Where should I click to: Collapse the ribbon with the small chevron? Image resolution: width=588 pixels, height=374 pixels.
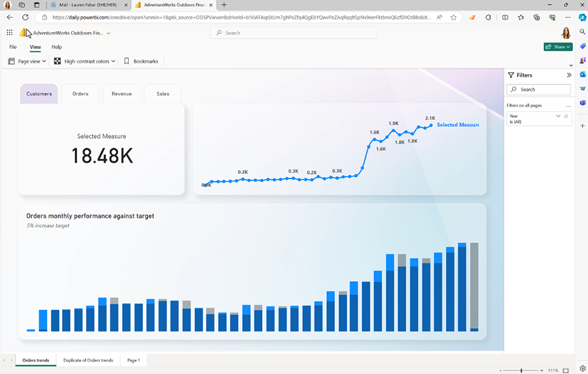571,65
